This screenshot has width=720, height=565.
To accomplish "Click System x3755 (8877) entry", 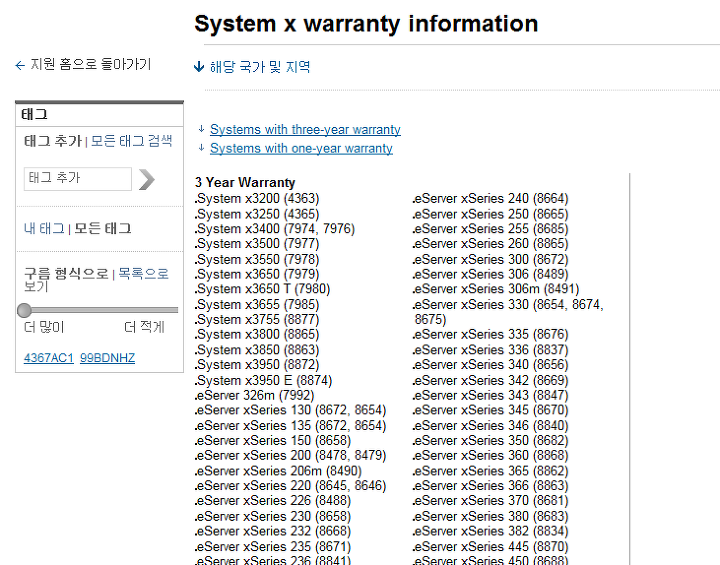I will tap(257, 319).
